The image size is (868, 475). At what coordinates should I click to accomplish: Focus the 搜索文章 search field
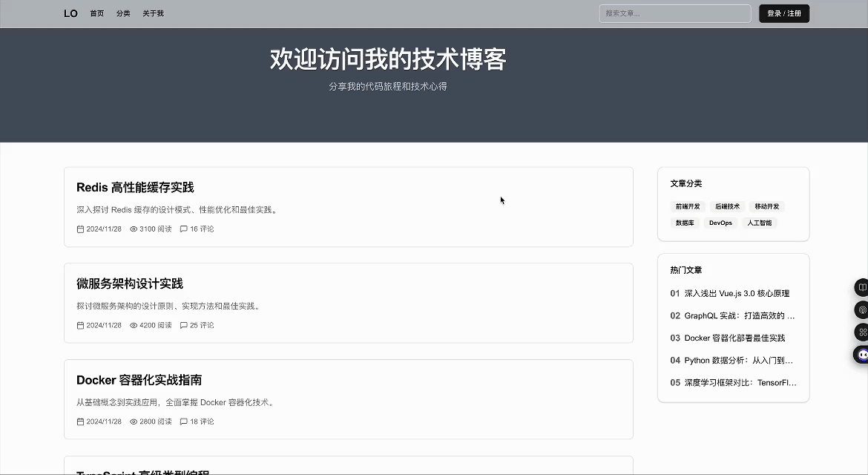click(675, 13)
